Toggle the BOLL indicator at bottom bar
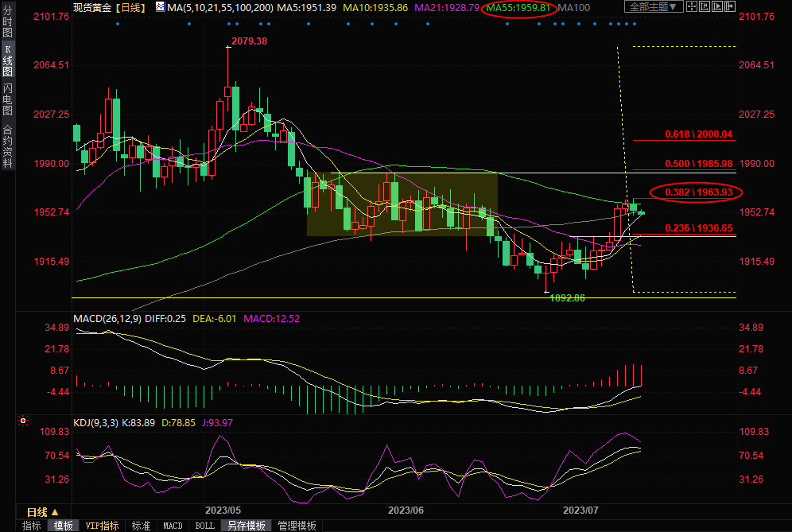 click(204, 526)
